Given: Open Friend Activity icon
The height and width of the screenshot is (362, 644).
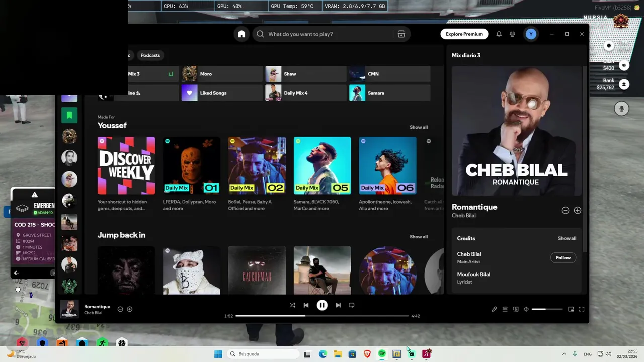Looking at the screenshot, I should pos(512,34).
